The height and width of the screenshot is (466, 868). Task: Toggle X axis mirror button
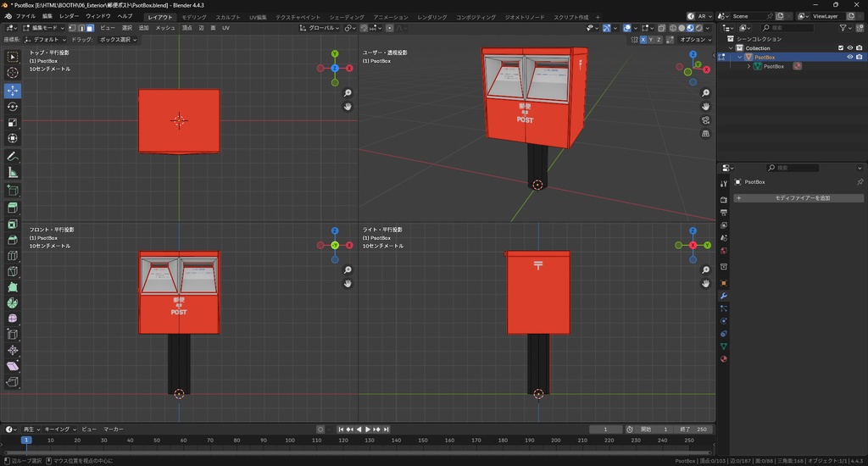pyautogui.click(x=643, y=40)
